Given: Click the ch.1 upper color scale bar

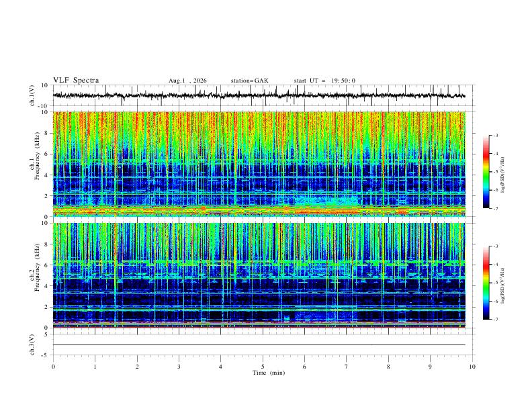Looking at the screenshot, I should tap(486, 172).
